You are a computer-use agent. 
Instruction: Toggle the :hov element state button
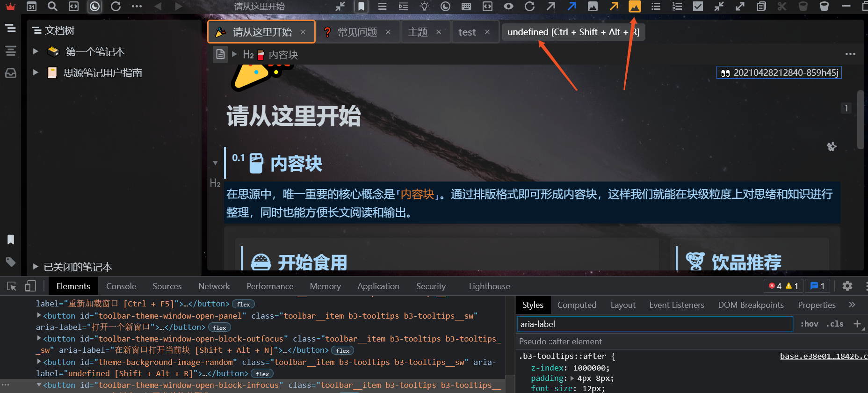coord(810,324)
